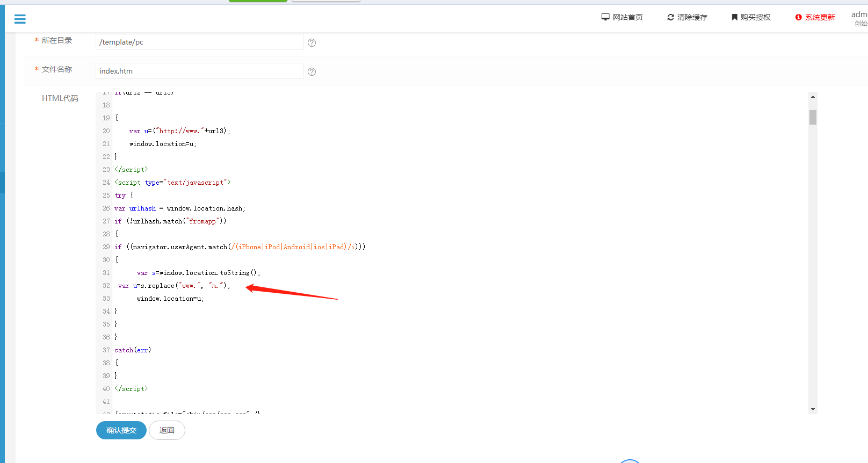
Task: Click closing </script> tag on line 40
Action: [131, 389]
